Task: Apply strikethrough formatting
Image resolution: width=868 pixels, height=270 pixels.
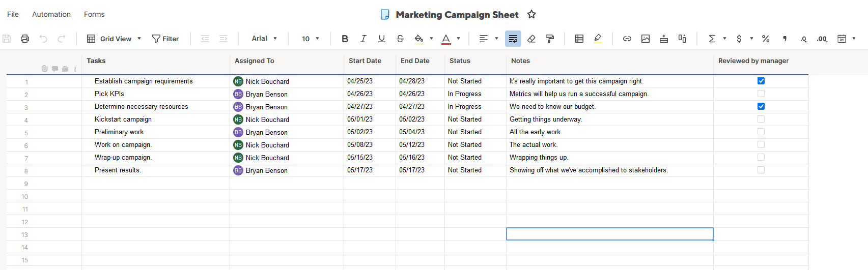Action: (x=400, y=39)
